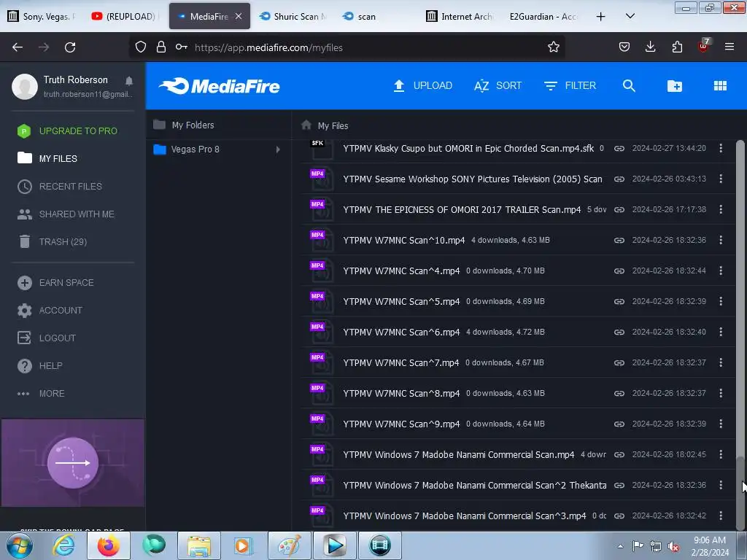Switch to Shuric Scan tab
Image resolution: width=747 pixels, height=560 pixels.
[x=293, y=17]
